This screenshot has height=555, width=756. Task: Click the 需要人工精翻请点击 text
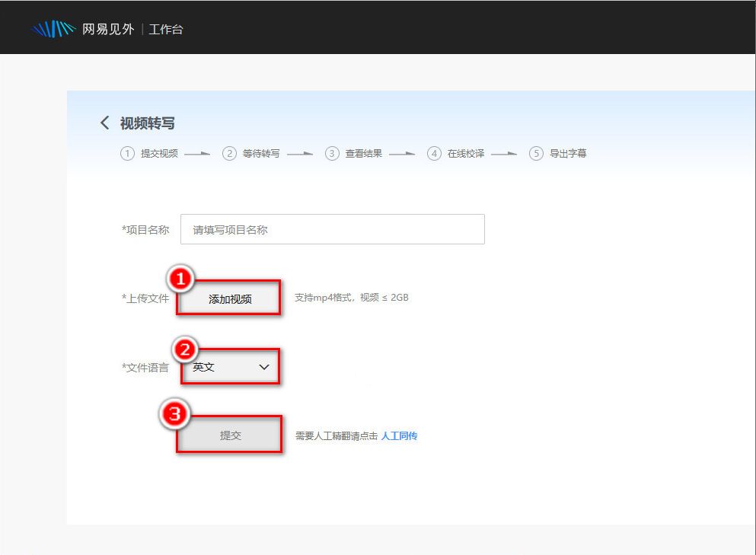point(337,436)
